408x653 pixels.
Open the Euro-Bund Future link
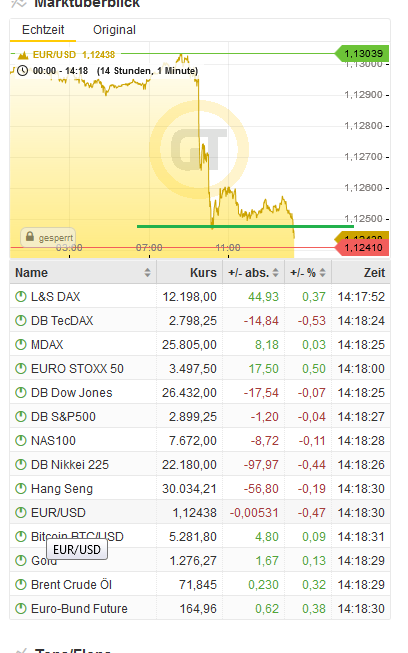(79, 608)
